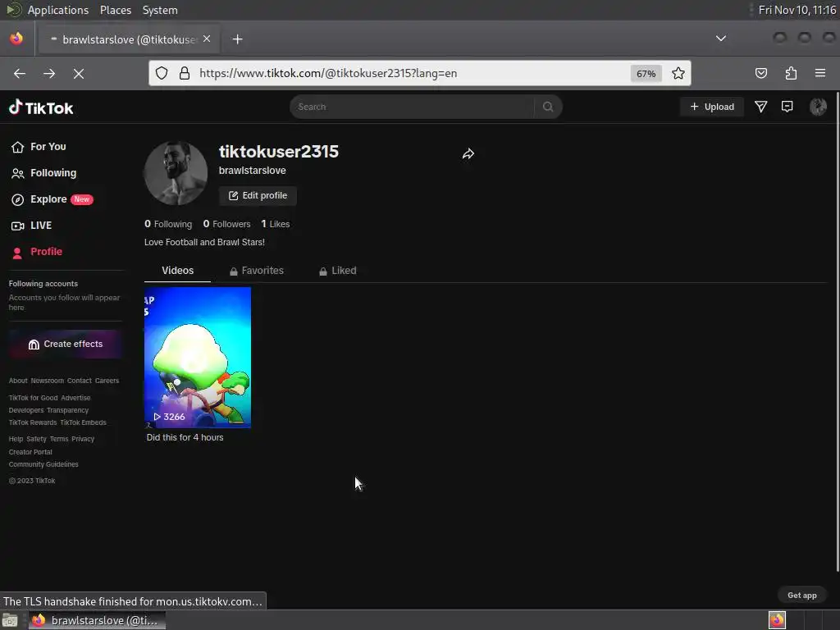Open the Help footer link
This screenshot has width=840, height=630.
pyautogui.click(x=16, y=440)
